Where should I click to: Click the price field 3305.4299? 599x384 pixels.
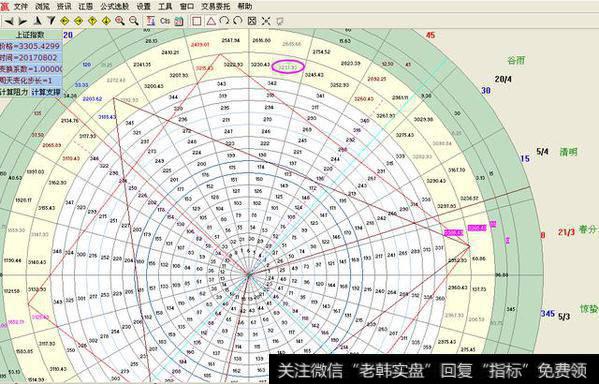point(30,46)
